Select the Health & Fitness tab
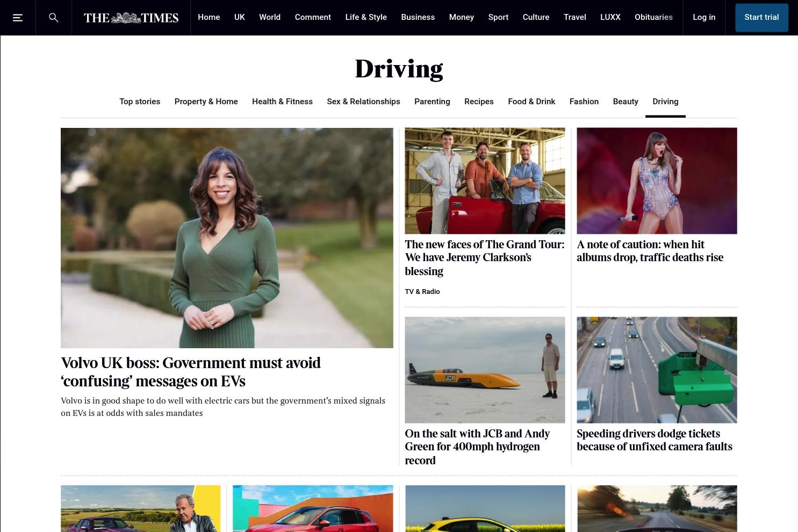Screen dimensions: 798x532 pos(282,102)
